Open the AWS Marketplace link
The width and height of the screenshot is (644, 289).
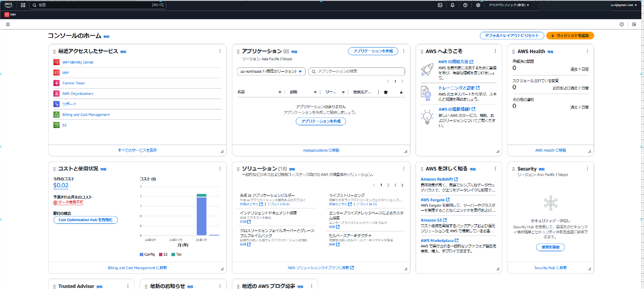pyautogui.click(x=440, y=240)
